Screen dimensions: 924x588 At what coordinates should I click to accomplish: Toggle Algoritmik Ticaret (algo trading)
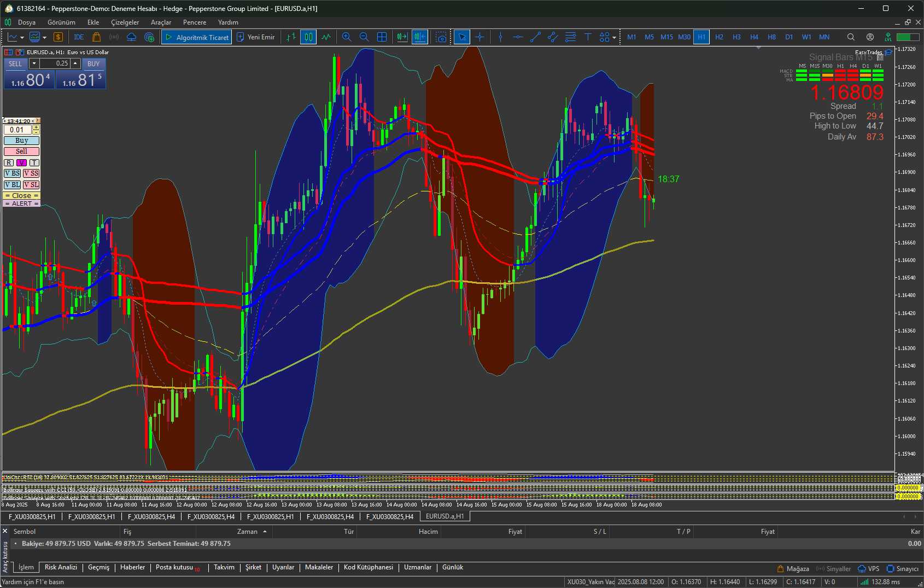(x=197, y=37)
